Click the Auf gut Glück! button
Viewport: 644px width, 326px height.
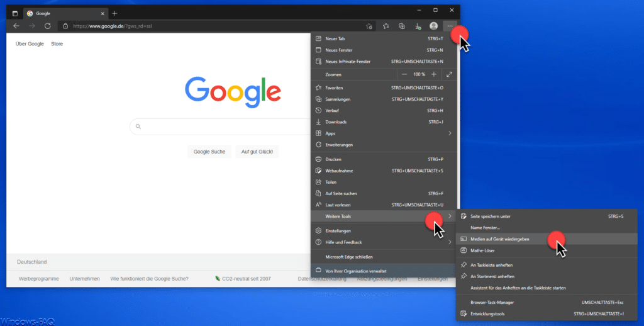pos(257,152)
